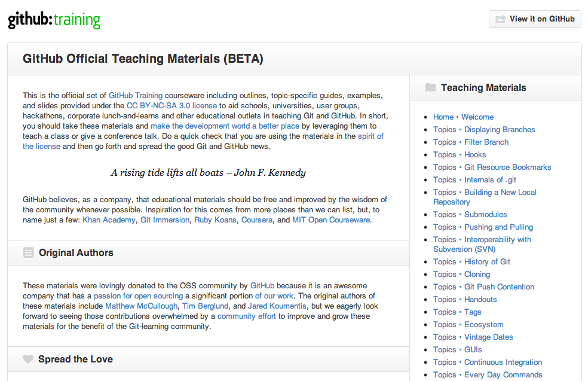
Task: Click the GitHub link in Original Authors
Action: [262, 286]
